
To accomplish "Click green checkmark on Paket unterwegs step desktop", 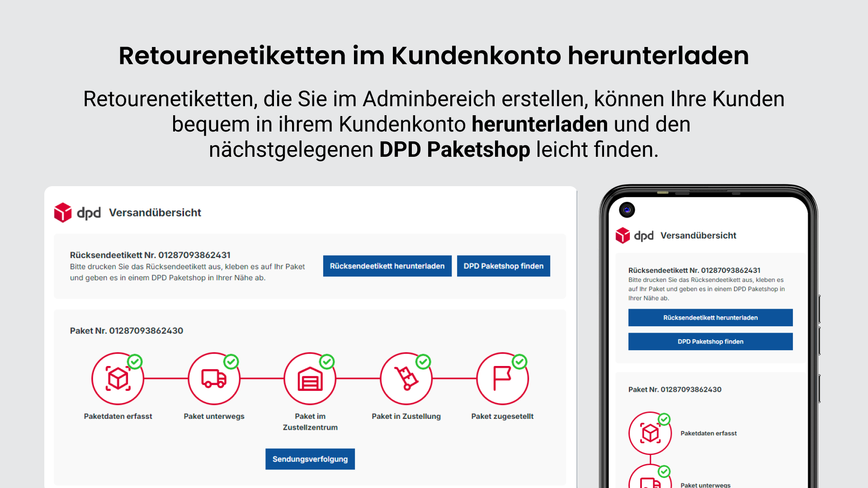I will click(231, 361).
